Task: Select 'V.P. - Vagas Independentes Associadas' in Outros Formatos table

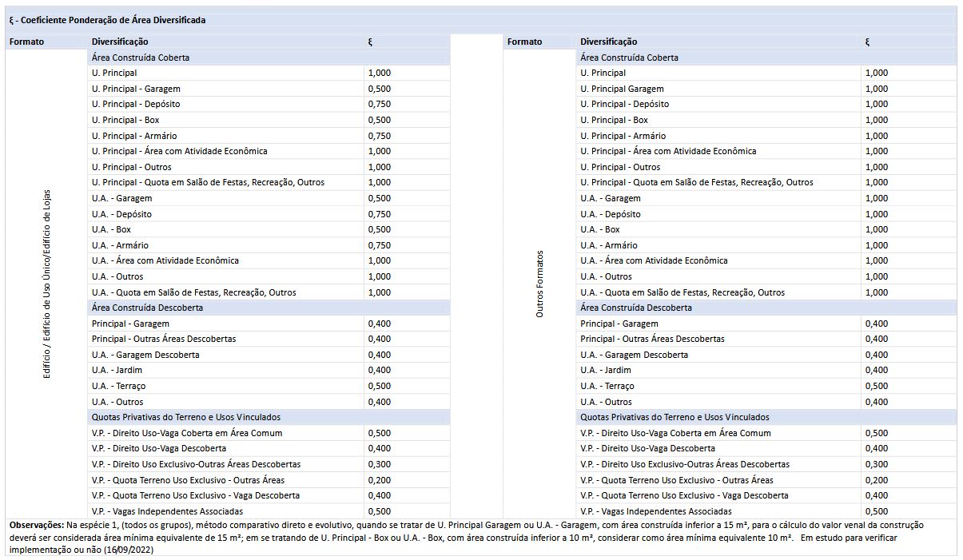Action: (x=655, y=511)
